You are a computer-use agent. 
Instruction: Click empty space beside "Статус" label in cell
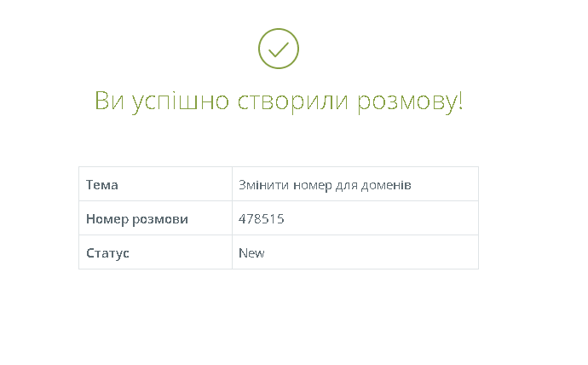coord(180,252)
